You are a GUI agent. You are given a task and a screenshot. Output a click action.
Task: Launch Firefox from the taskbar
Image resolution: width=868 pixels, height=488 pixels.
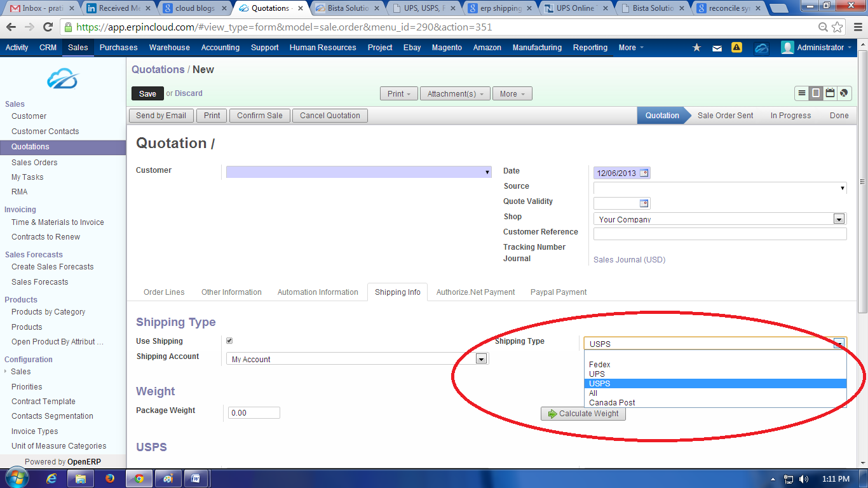tap(110, 478)
